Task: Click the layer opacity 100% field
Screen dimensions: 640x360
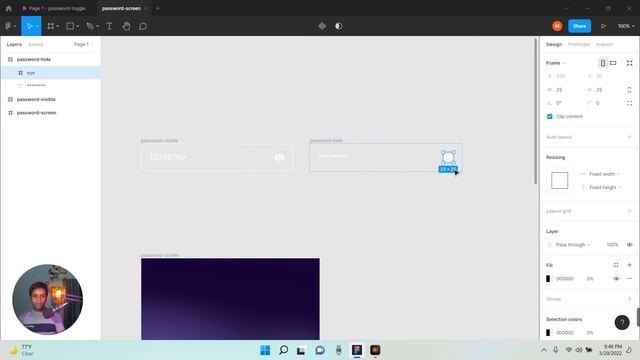Action: (x=612, y=244)
